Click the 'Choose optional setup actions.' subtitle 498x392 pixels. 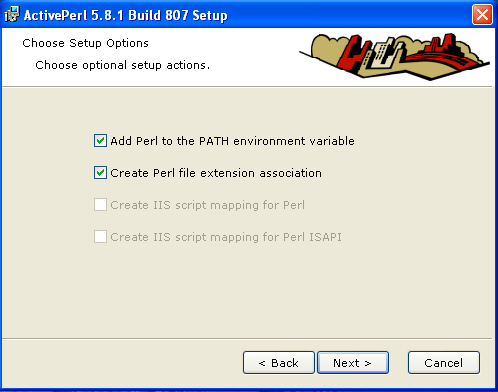(123, 65)
